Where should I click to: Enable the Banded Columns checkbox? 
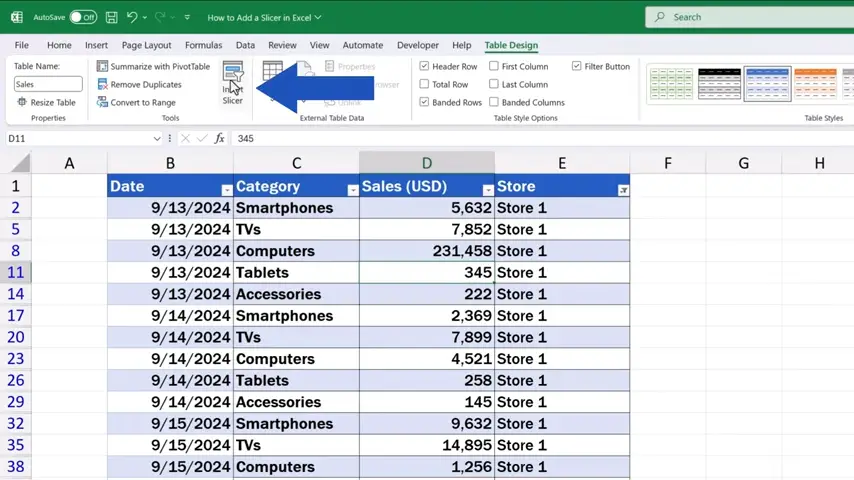coord(494,103)
